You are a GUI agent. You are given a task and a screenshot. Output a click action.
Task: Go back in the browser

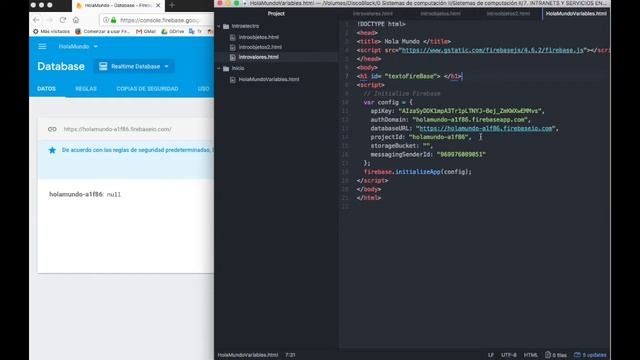pos(36,20)
